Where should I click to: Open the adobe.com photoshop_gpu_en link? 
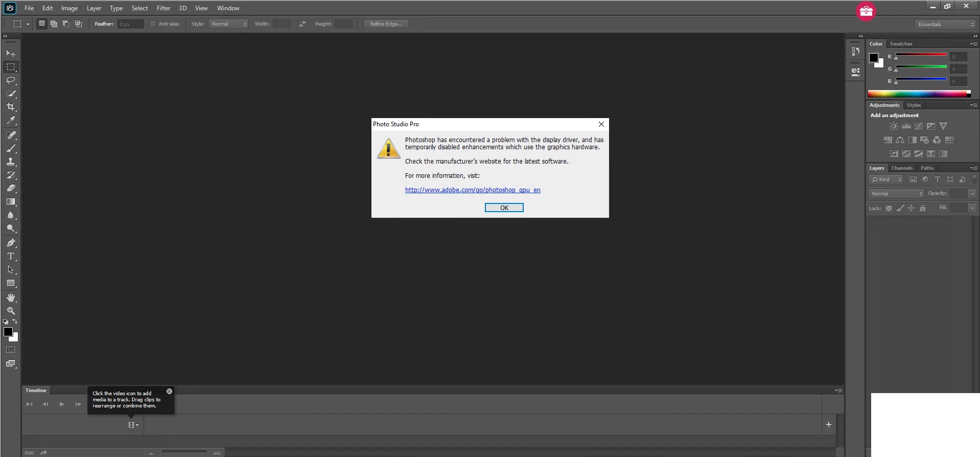[x=473, y=190]
